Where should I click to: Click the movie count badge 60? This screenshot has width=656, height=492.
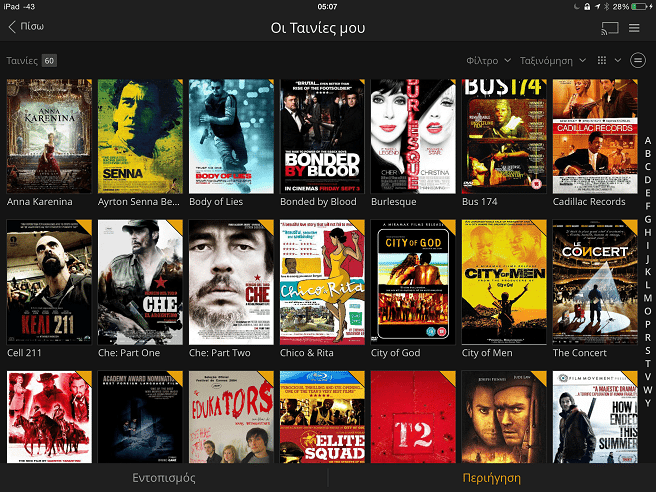pyautogui.click(x=49, y=61)
